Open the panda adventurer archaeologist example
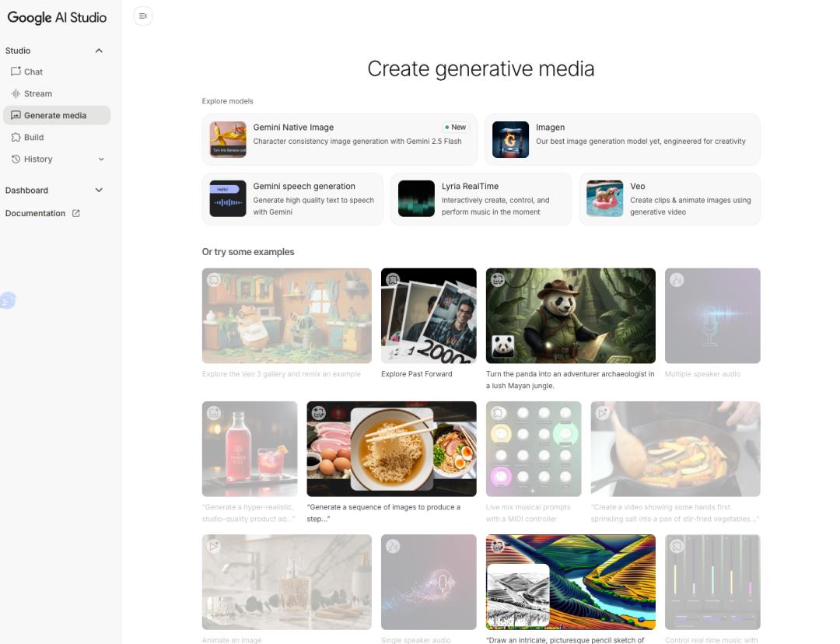Viewport: 840px width, 644px height. pos(571,316)
